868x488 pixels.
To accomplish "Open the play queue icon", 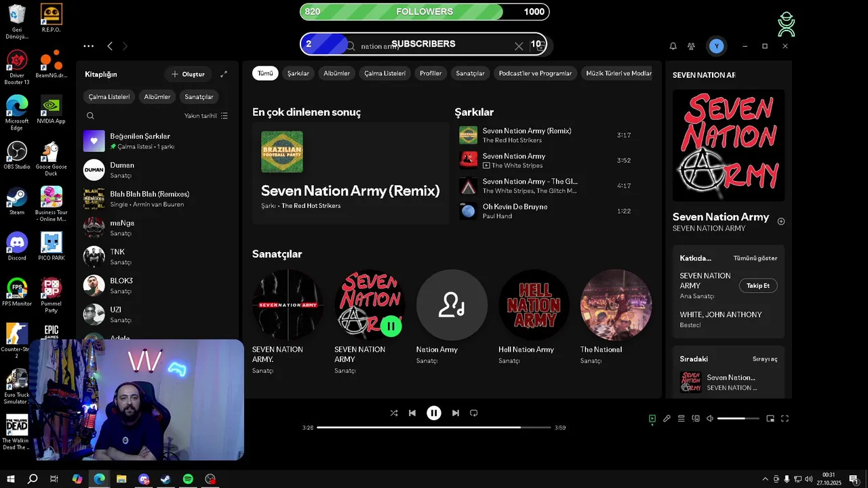I will click(682, 419).
